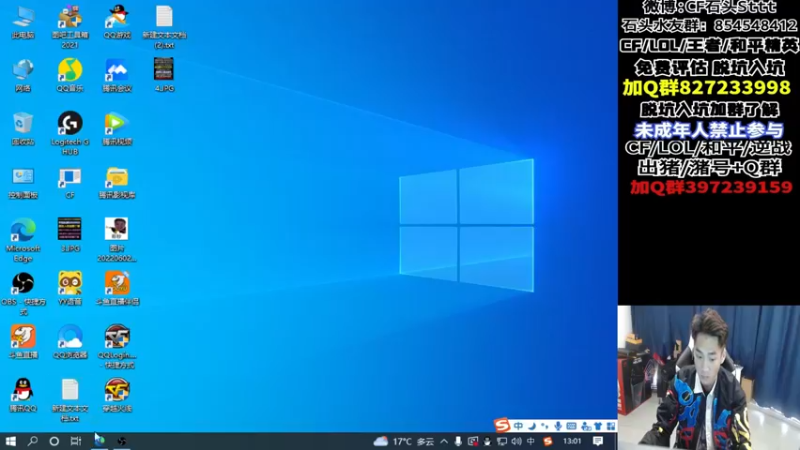Screen dimensions: 800x450
Task: Launch 腾讯会议 shortcut
Action: pyautogui.click(x=117, y=76)
